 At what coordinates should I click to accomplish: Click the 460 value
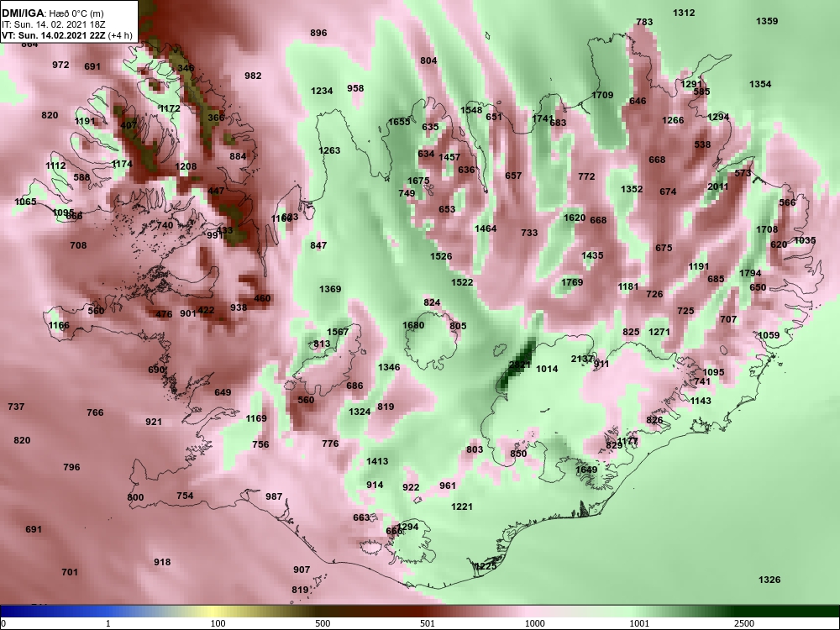262,298
